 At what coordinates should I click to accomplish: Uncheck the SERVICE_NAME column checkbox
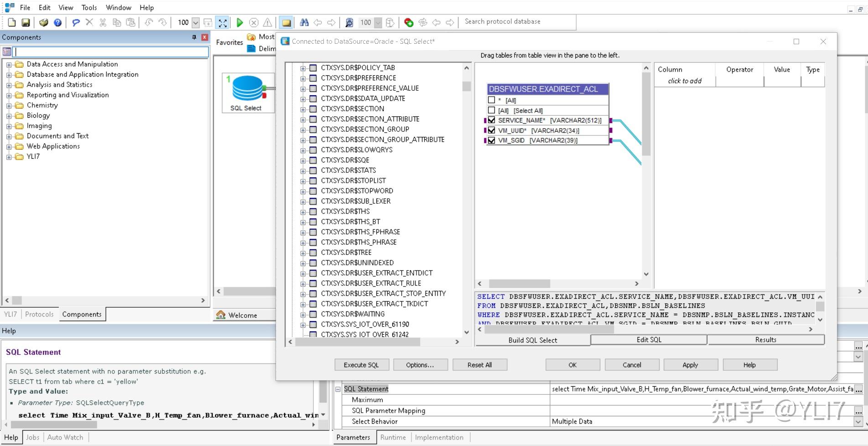(491, 120)
